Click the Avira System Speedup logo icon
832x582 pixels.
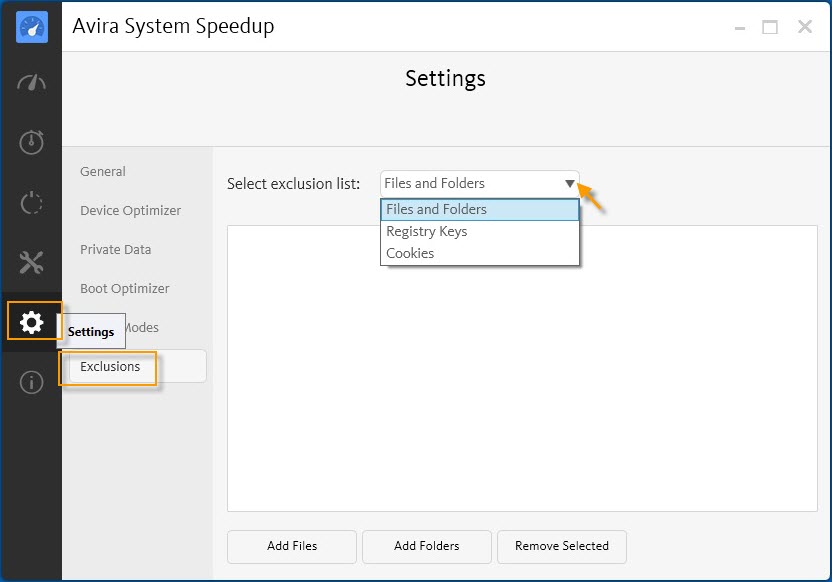coord(32,27)
